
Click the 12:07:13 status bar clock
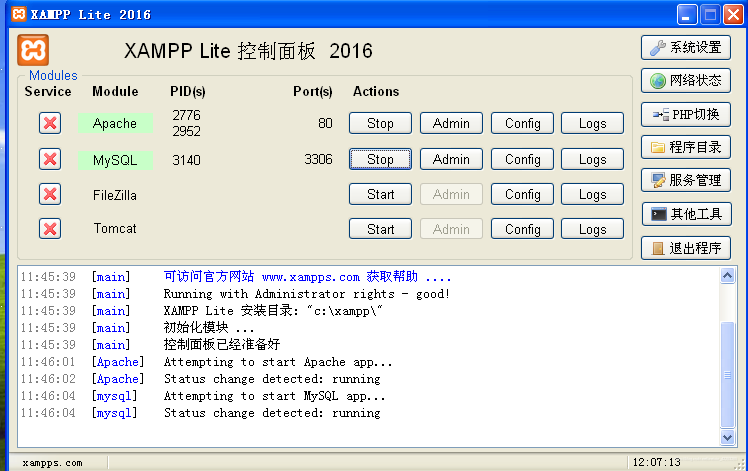click(656, 462)
